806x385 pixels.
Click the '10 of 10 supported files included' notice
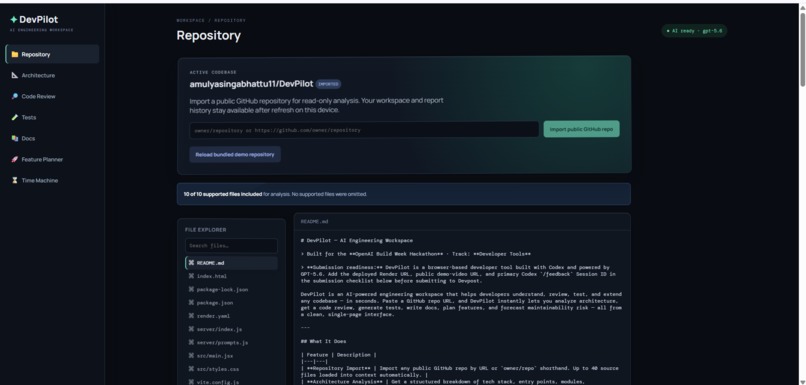[x=404, y=194]
